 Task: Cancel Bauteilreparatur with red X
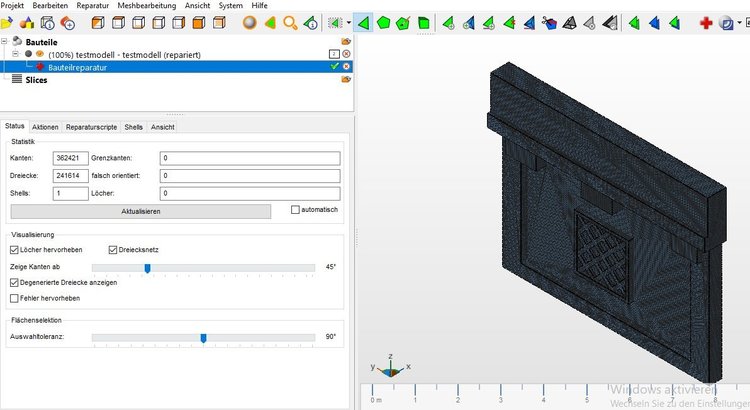346,66
